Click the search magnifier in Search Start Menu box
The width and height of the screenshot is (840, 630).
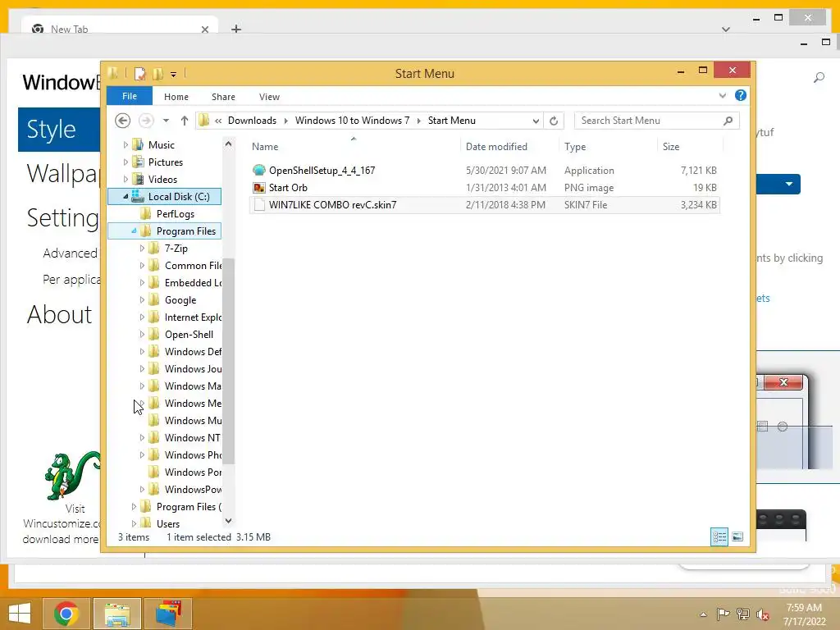(728, 121)
